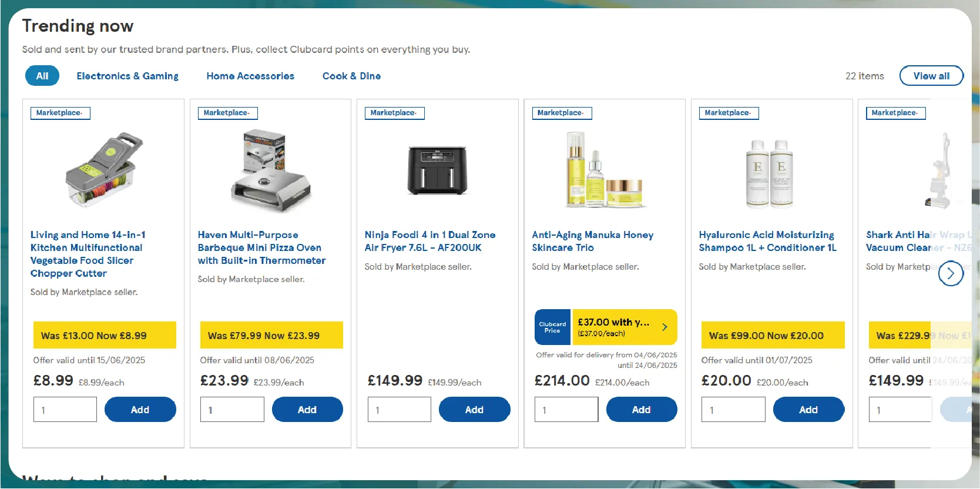Click the next carousel arrow icon

tap(951, 273)
